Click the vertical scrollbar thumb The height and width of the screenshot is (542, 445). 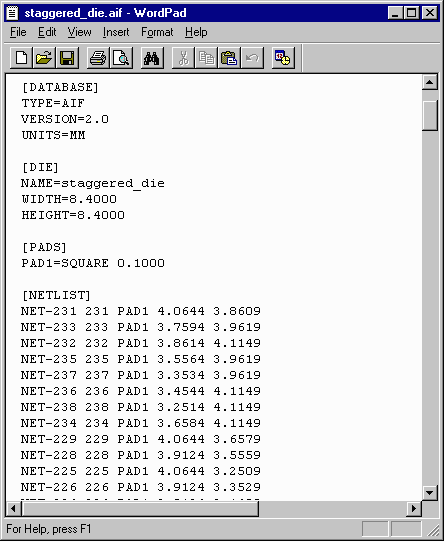click(430, 115)
